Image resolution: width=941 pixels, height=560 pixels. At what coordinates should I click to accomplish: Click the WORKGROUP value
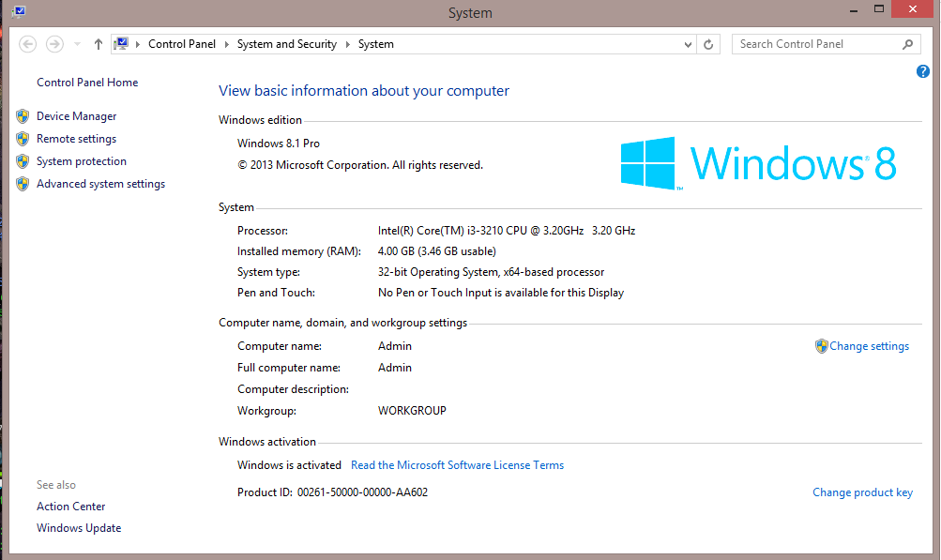pyautogui.click(x=412, y=411)
